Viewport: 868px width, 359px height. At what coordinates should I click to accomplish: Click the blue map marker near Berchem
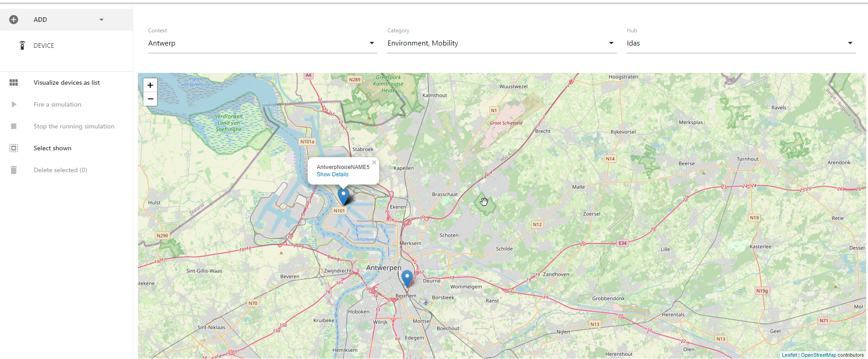point(407,278)
